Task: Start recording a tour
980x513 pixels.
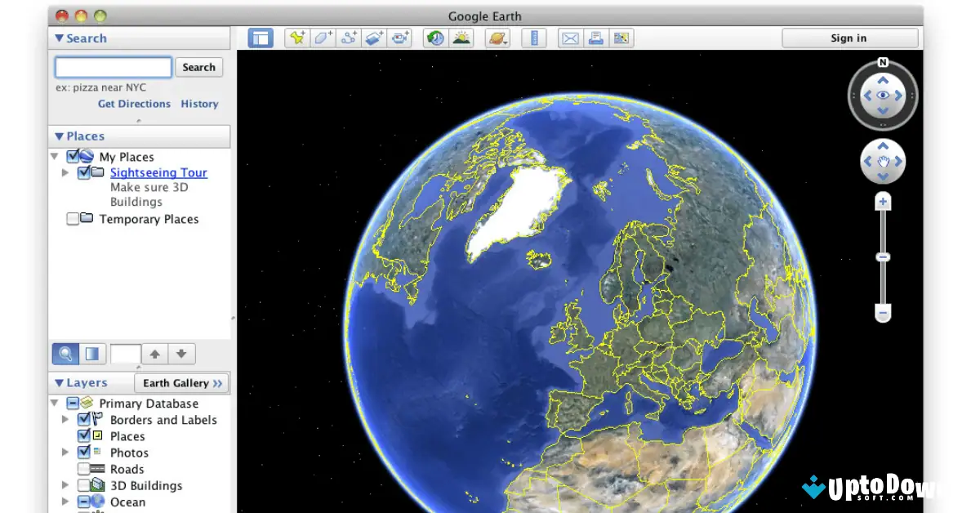Action: 400,38
